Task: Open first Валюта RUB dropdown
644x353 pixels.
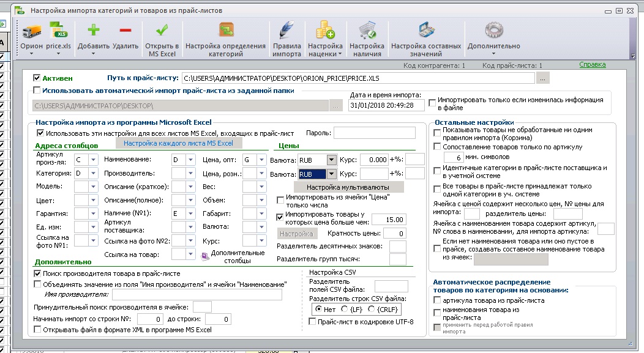Action: point(331,160)
